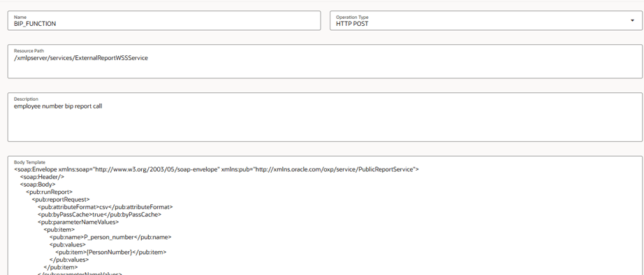This screenshot has width=644, height=275.
Task: Click the pub:attributeFormat csv line
Action: [x=105, y=207]
